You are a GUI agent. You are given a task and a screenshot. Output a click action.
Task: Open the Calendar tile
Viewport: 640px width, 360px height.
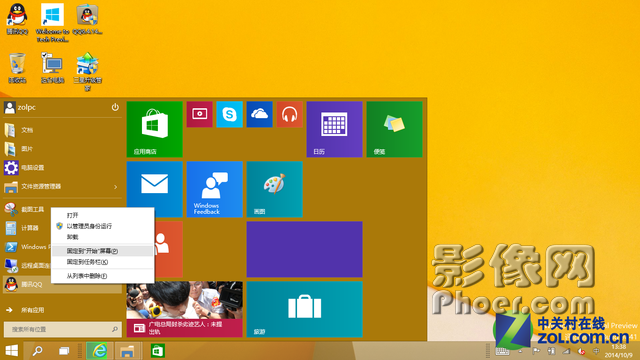334,129
